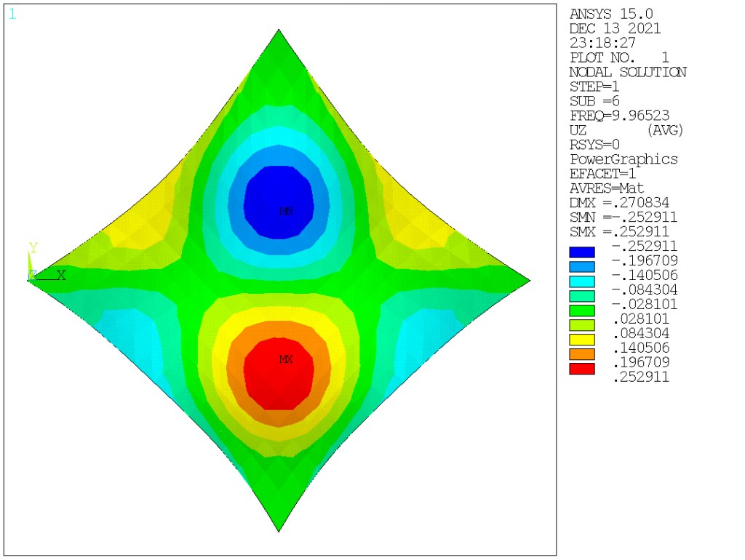Screen dimensions: 745x560
Task: Select the orange legend color swatch
Action: (x=582, y=354)
